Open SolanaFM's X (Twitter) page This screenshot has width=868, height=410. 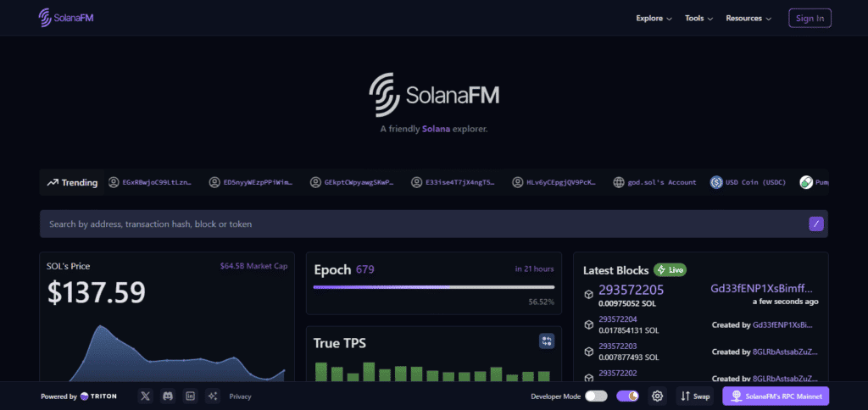(146, 396)
